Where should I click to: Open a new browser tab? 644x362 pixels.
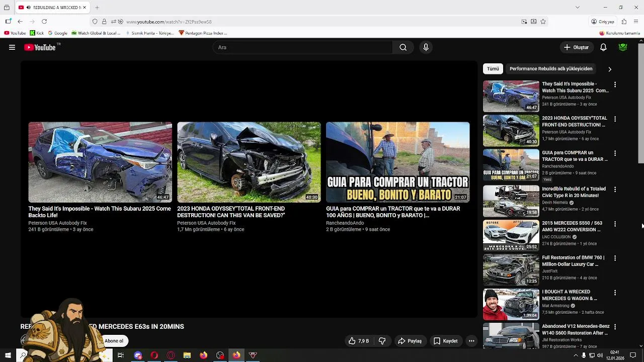pyautogui.click(x=97, y=8)
